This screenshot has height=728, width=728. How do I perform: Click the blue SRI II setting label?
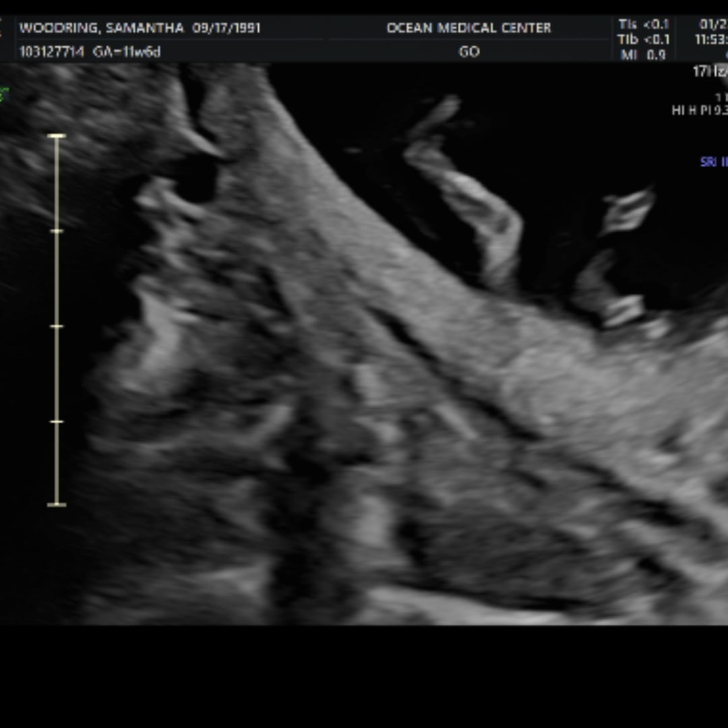pos(714,162)
